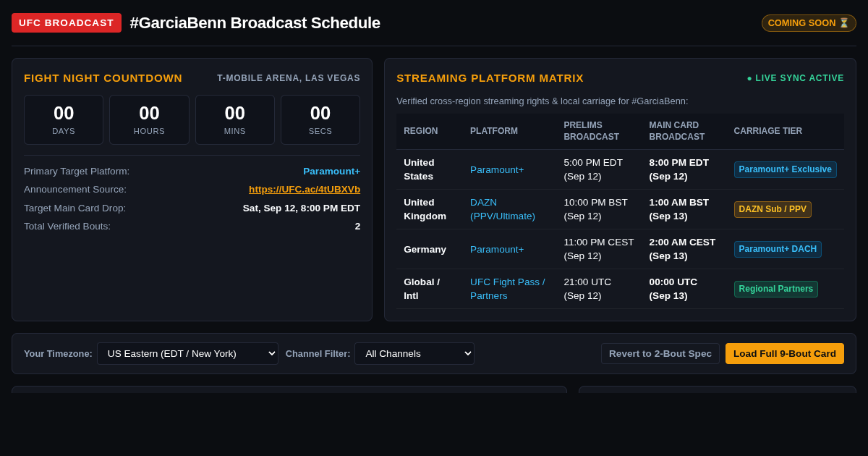The height and width of the screenshot is (456, 868).
Task: Click the SECS countdown box
Action: pyautogui.click(x=320, y=119)
